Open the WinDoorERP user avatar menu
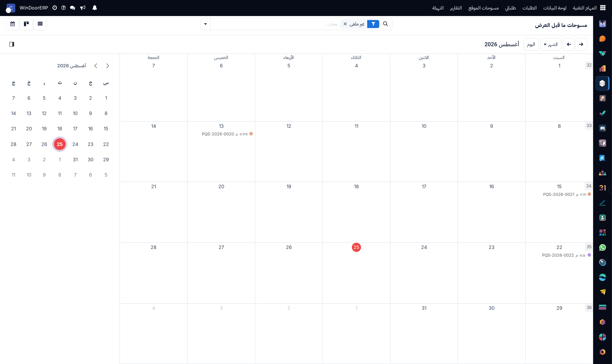Image resolution: width=612 pixels, height=364 pixels. coord(11,8)
